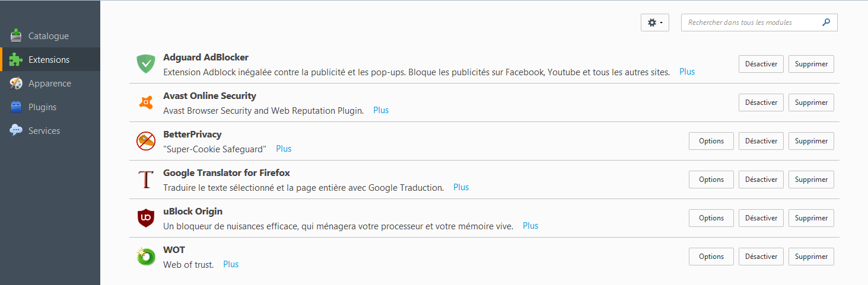Click the Adguard AdBlocker green shield icon
The image size is (868, 285).
pyautogui.click(x=146, y=64)
